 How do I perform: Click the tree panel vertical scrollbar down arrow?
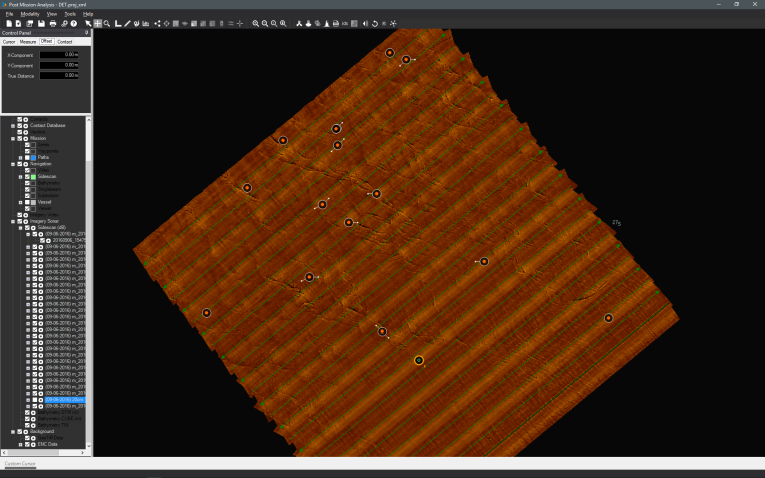pos(89,445)
